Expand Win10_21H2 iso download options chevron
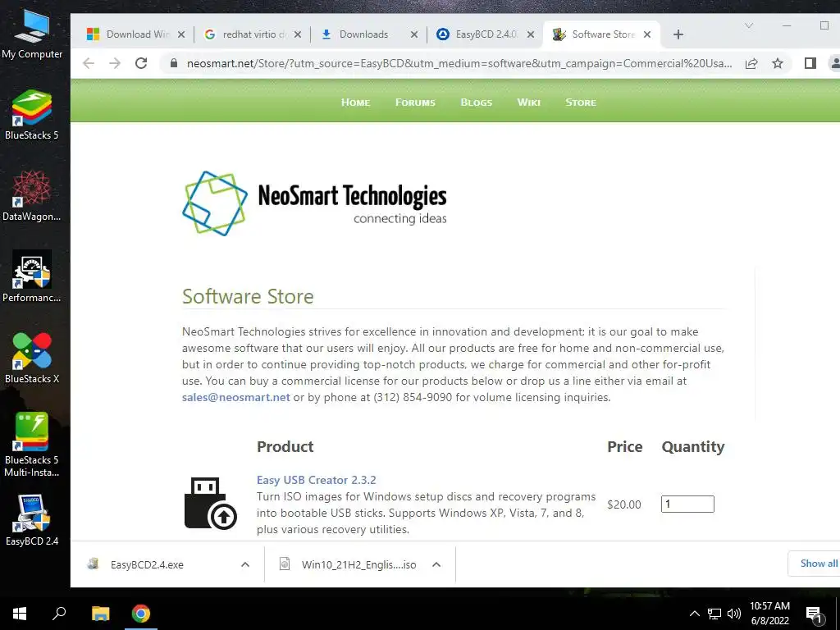Viewport: 840px width, 630px height. point(436,564)
